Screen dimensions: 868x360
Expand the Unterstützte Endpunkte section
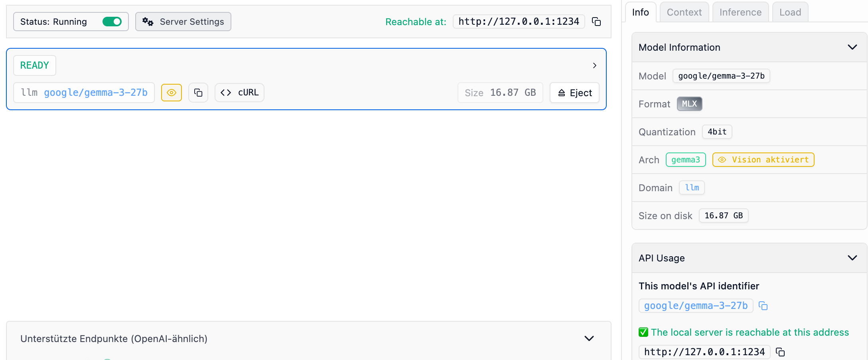pos(589,338)
